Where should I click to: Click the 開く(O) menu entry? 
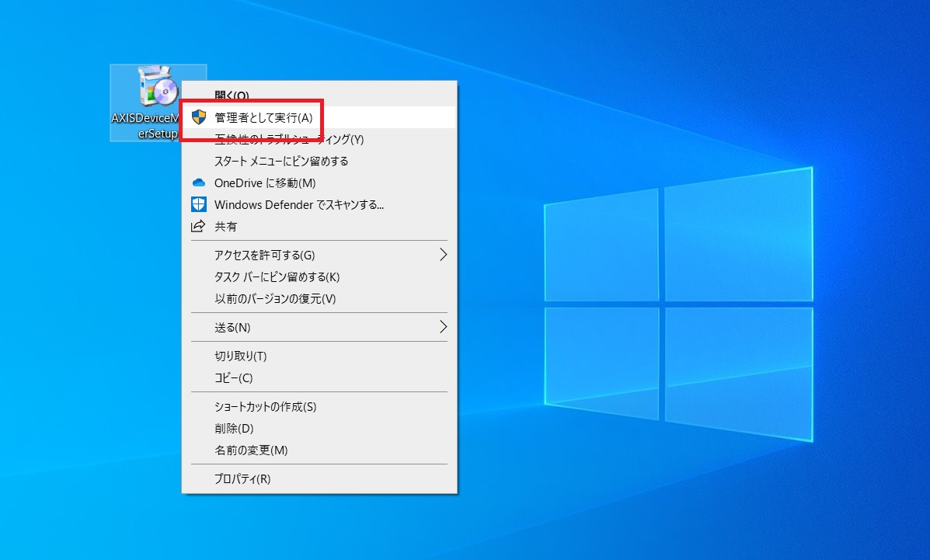(319, 96)
